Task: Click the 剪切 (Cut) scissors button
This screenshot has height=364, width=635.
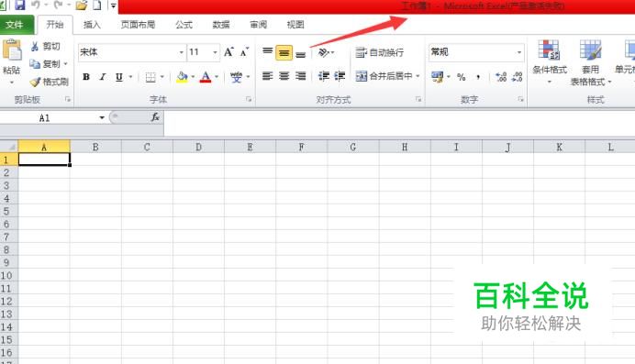Action: tap(45, 46)
